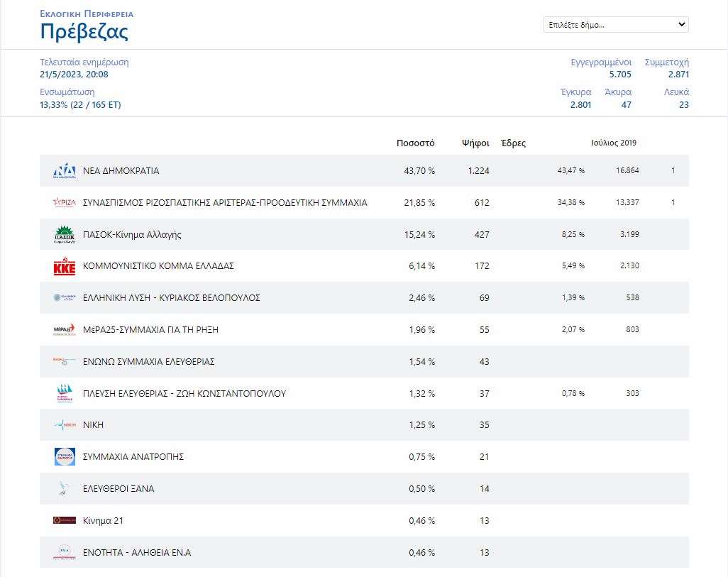Click the Ελληνική Λύση party logo
The width and height of the screenshot is (728, 577).
pos(65,298)
